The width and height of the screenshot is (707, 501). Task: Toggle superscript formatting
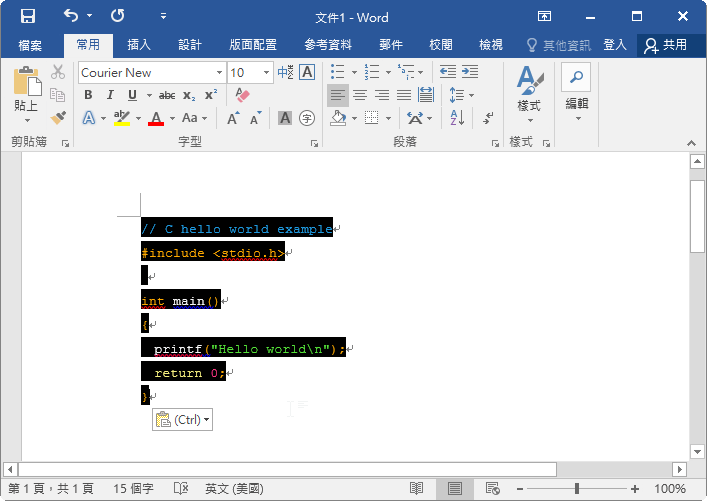point(211,95)
